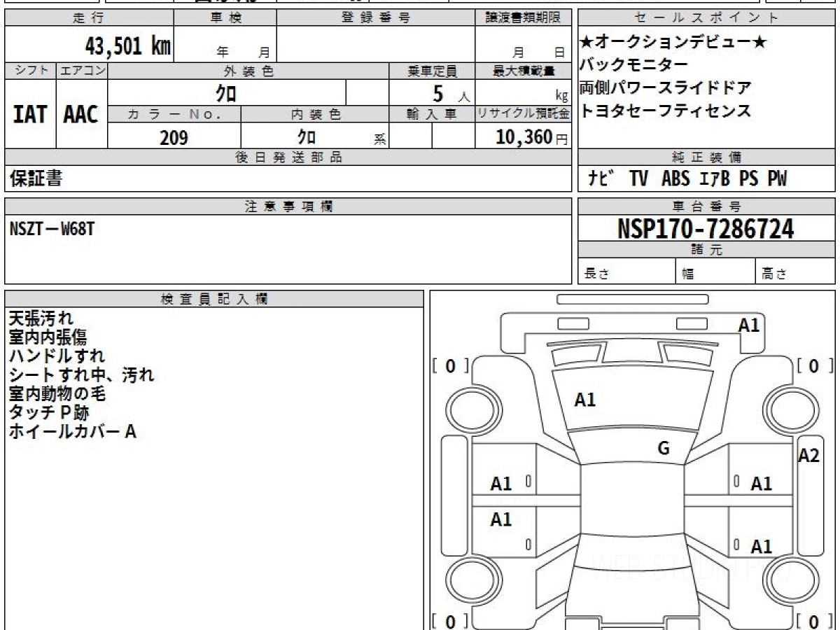Select the バックモニター sales point
Image resolution: width=840 pixels, height=630 pixels.
633,65
